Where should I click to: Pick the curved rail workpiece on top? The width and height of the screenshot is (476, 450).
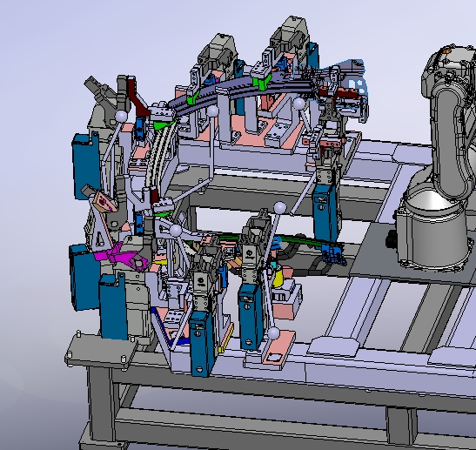click(x=243, y=90)
